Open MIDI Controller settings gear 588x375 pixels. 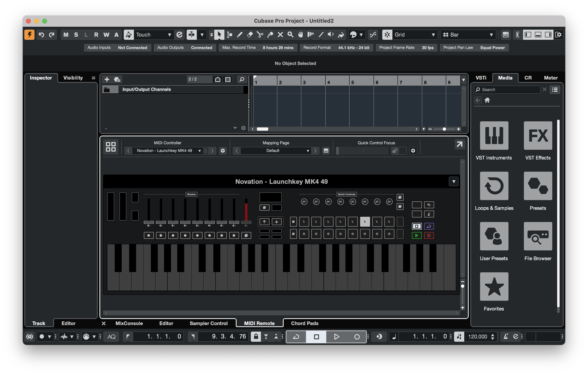pos(222,151)
